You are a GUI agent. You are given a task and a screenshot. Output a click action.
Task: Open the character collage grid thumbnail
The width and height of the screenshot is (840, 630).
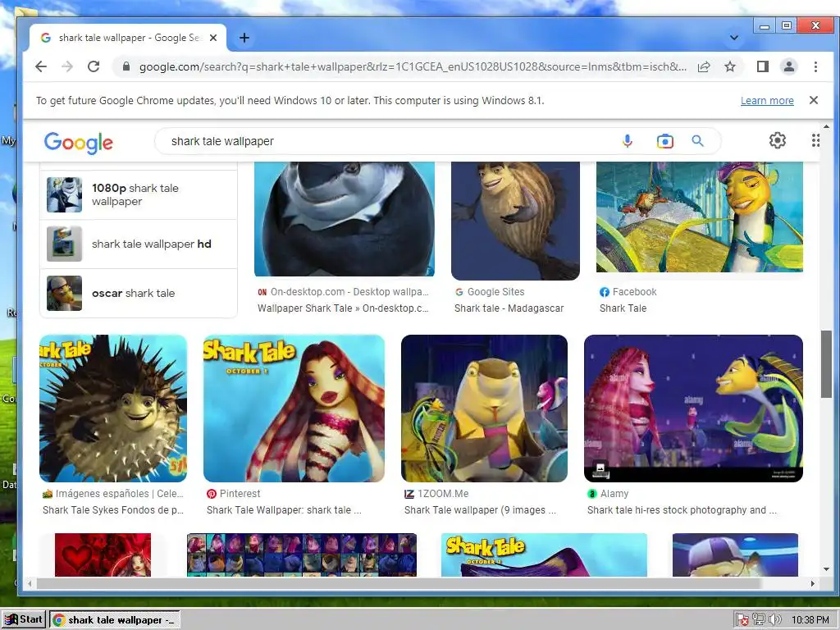coord(302,555)
